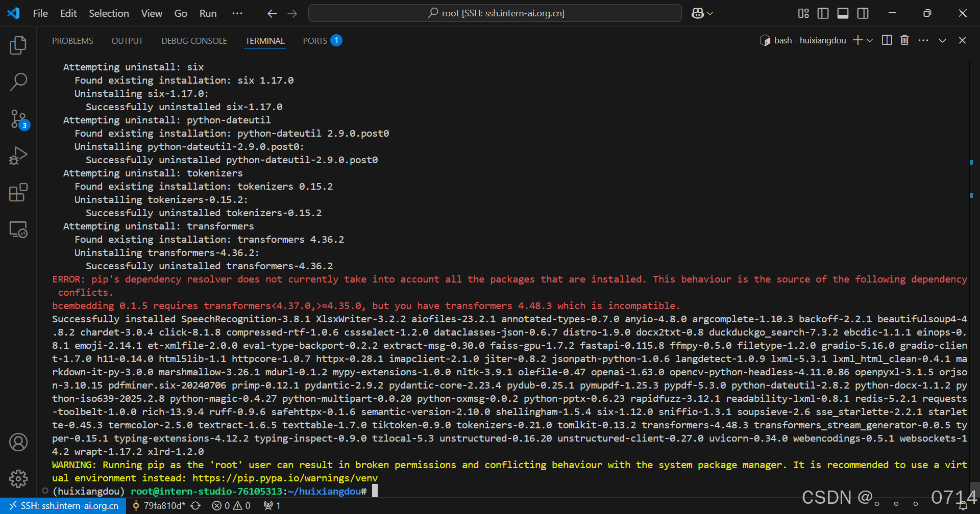Create a new terminal with plus
Image resolution: width=980 pixels, height=514 pixels.
coord(857,40)
